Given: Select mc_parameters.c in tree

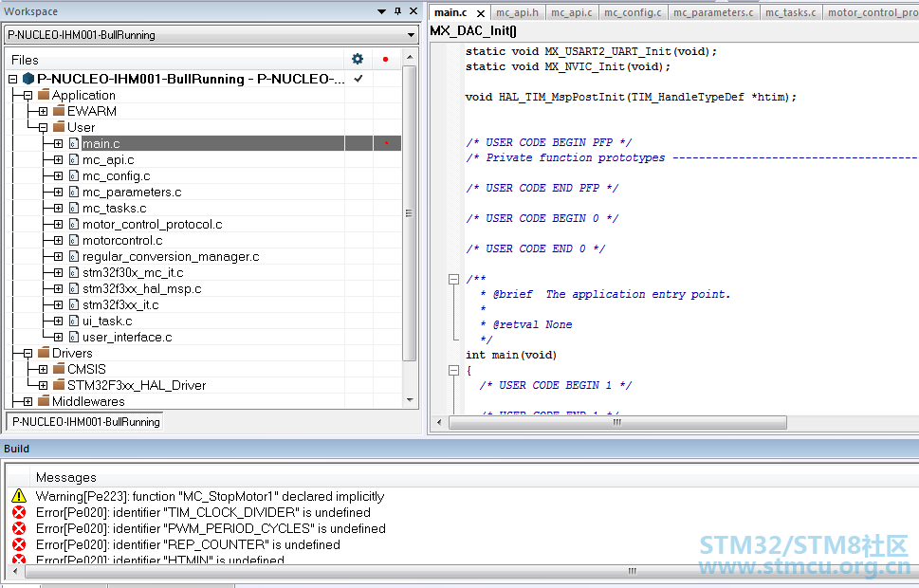Looking at the screenshot, I should (132, 192).
